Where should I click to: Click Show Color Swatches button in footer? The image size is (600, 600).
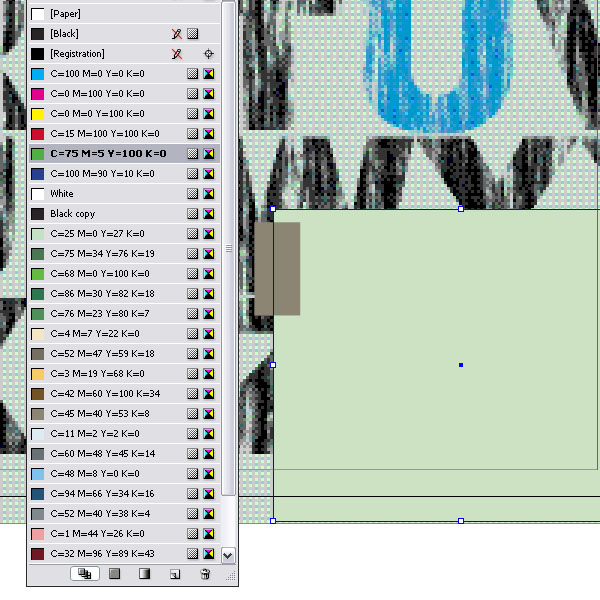pos(114,574)
